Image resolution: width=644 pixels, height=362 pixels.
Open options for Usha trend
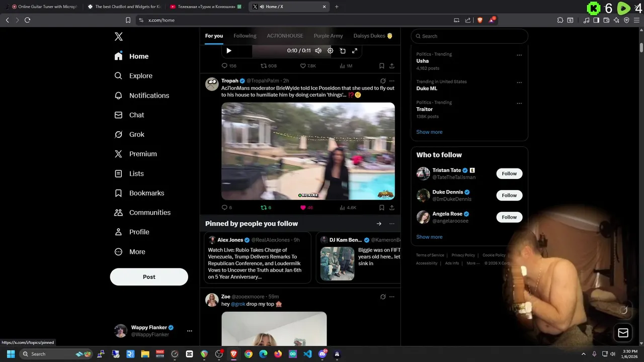click(x=519, y=55)
